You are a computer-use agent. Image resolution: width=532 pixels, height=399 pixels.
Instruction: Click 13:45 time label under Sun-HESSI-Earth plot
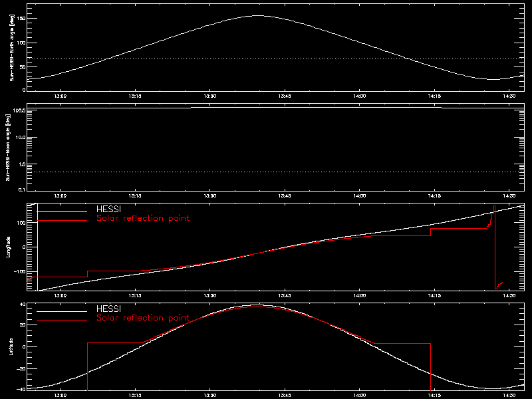[285, 96]
